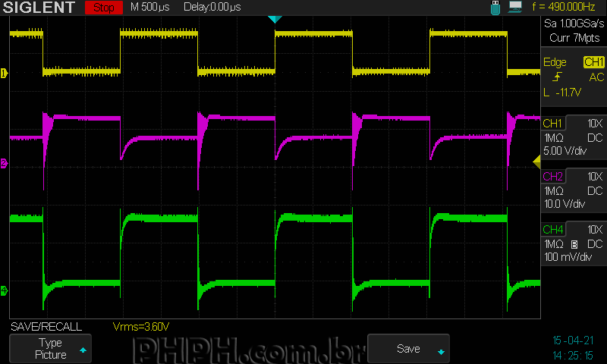The height and width of the screenshot is (364, 607).
Task: Click the Vrms=3.60V measurement readout
Action: point(141,327)
